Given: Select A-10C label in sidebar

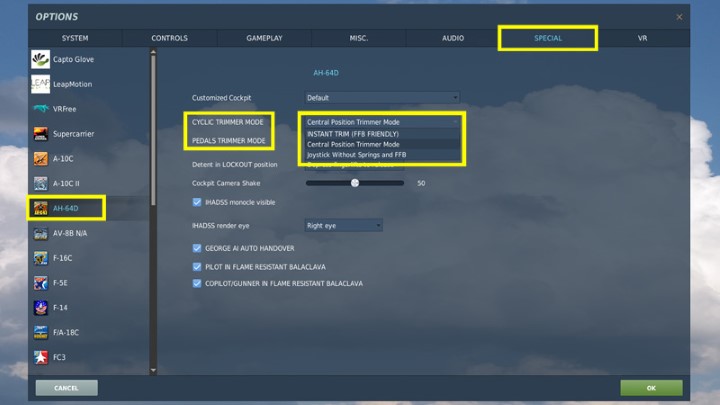Looking at the screenshot, I should click(x=63, y=159).
